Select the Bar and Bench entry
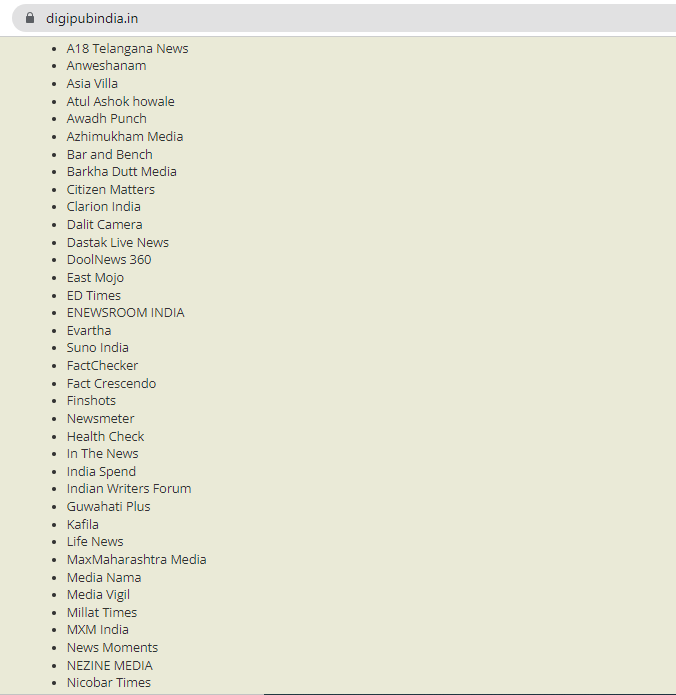This screenshot has height=695, width=676. click(109, 154)
